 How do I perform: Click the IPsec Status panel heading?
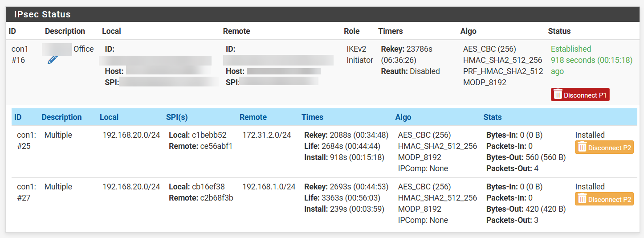click(x=42, y=14)
